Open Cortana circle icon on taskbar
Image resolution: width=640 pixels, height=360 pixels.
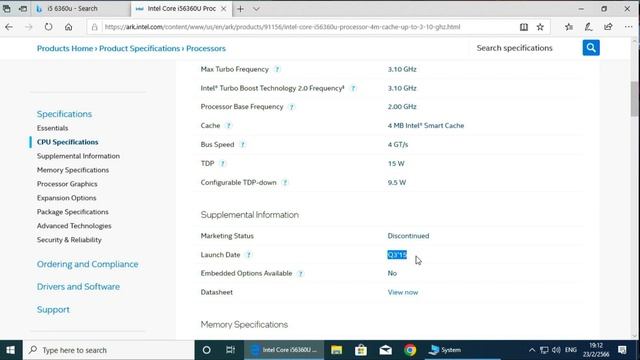point(207,350)
